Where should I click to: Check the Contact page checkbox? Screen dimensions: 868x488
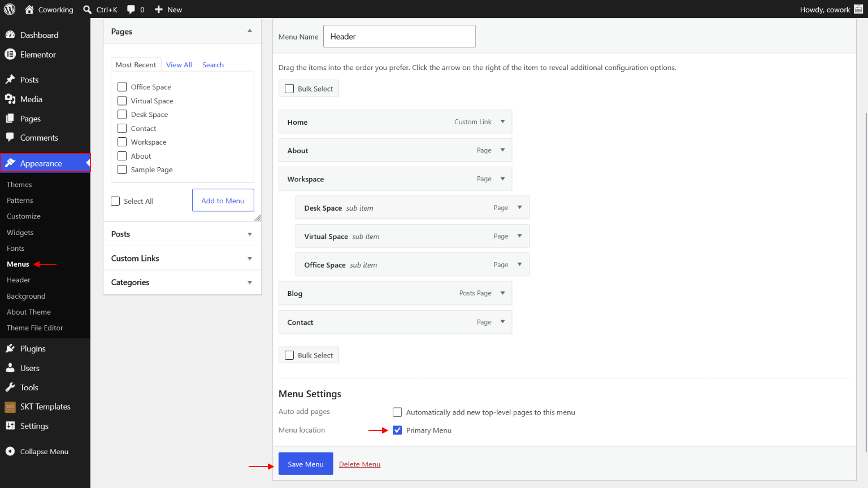pos(122,128)
